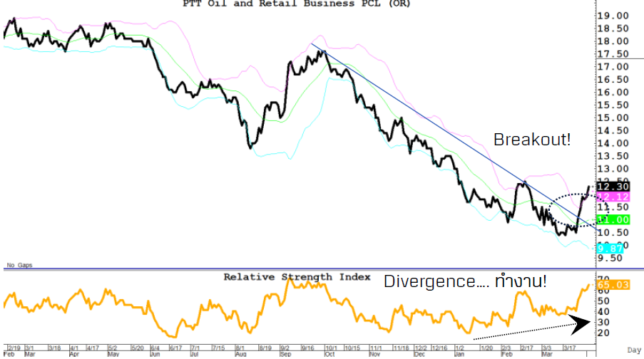This screenshot has height=359, width=644.
Task: Click the RSI axis value 40
Action: point(603,312)
